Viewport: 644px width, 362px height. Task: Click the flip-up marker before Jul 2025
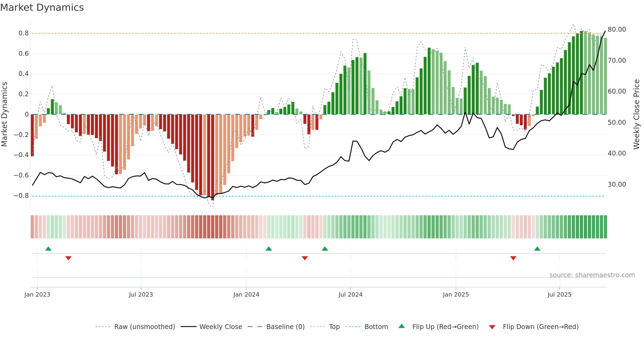coord(537,249)
